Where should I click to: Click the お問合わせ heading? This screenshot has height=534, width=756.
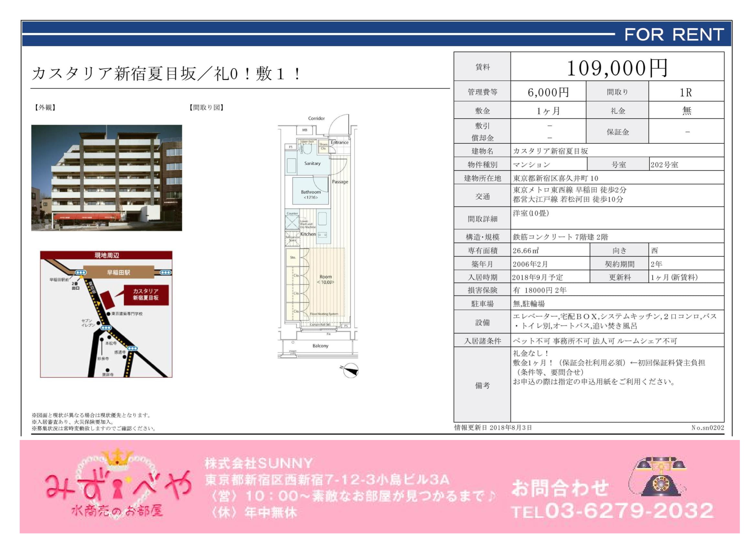pyautogui.click(x=560, y=488)
